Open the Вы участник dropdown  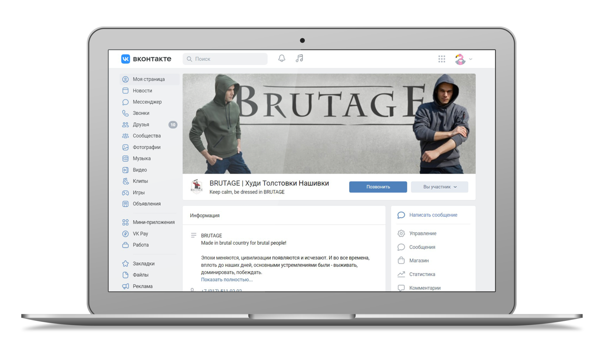[439, 187]
